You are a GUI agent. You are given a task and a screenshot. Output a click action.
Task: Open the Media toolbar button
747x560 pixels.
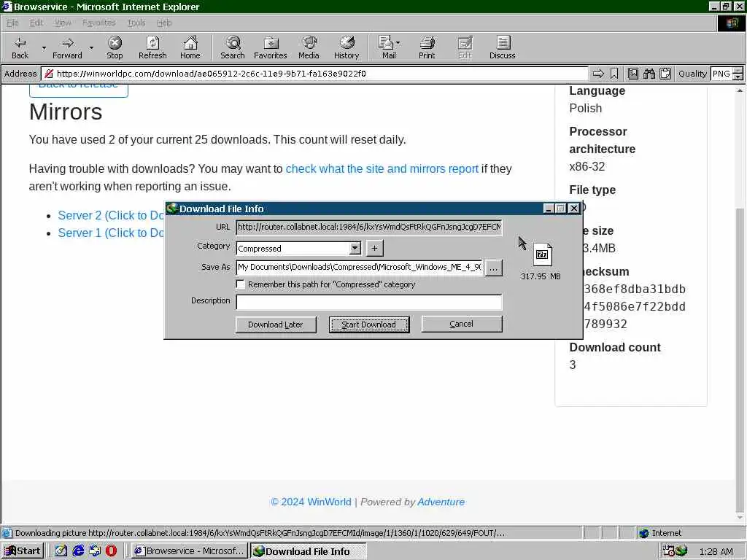[x=309, y=47]
